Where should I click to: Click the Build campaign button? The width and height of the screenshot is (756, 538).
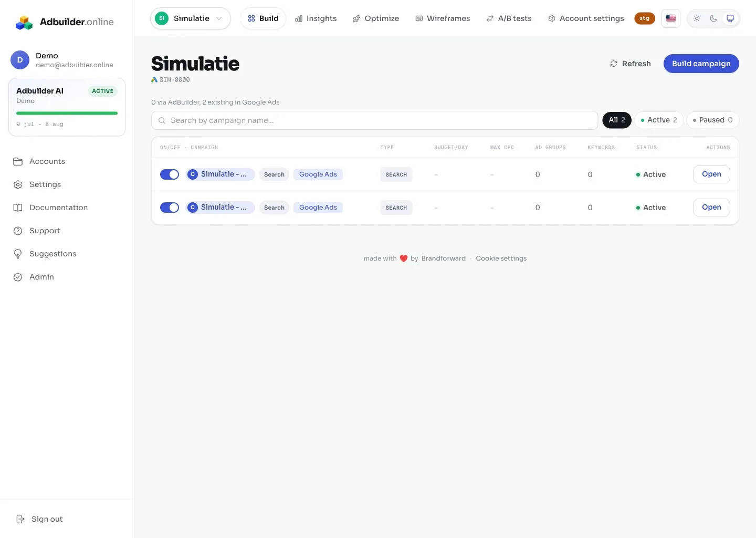[x=701, y=64]
